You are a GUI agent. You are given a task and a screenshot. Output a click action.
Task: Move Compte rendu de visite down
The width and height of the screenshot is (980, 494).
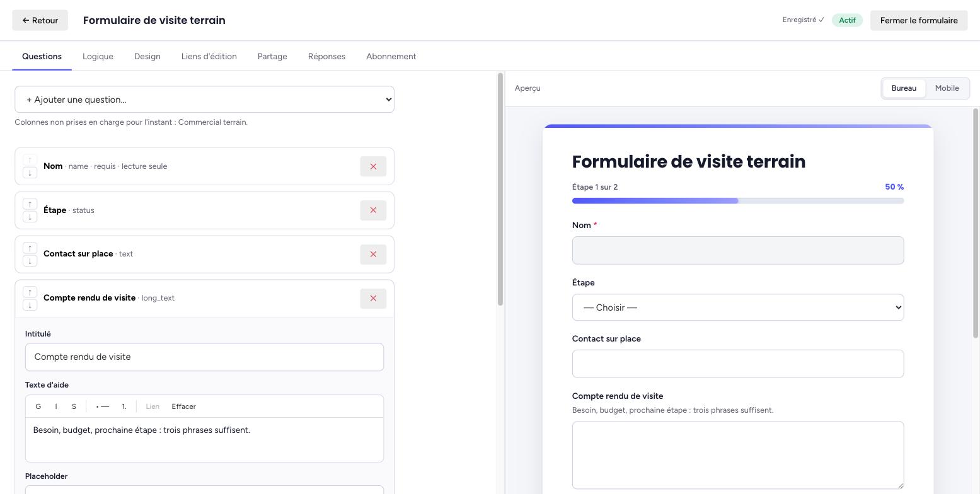[x=30, y=305]
